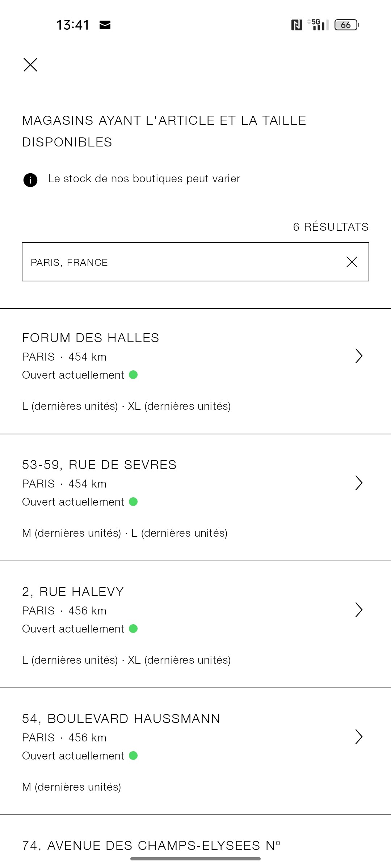Select the 53-59, Rue de Sevres store
This screenshot has height=868, width=391.
99,465
